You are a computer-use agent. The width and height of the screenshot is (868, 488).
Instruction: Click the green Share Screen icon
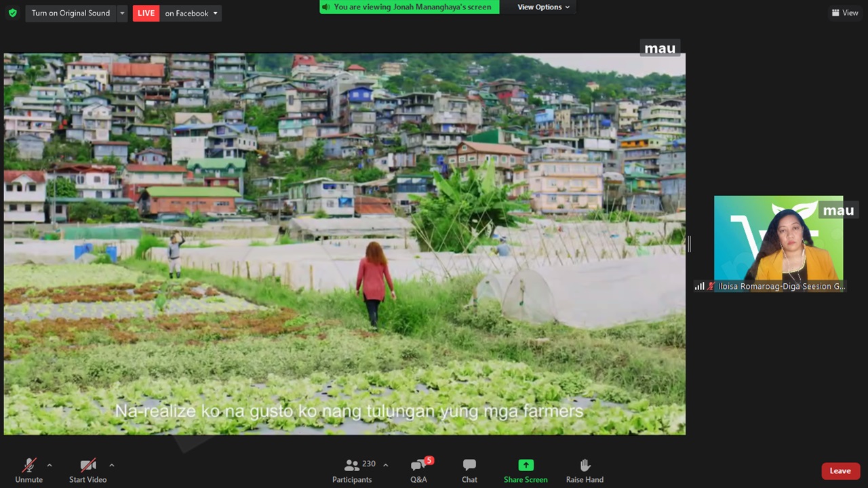point(526,465)
